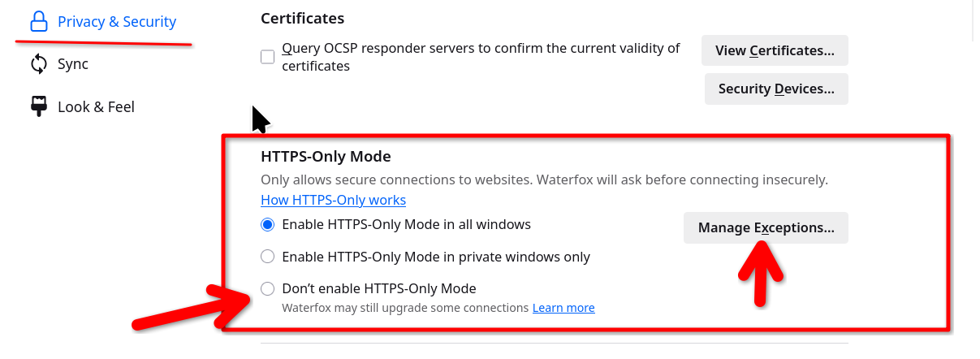Viewport: 980px width, 359px height.
Task: Click the HTTPS-Only Mode section heading
Action: (x=326, y=156)
